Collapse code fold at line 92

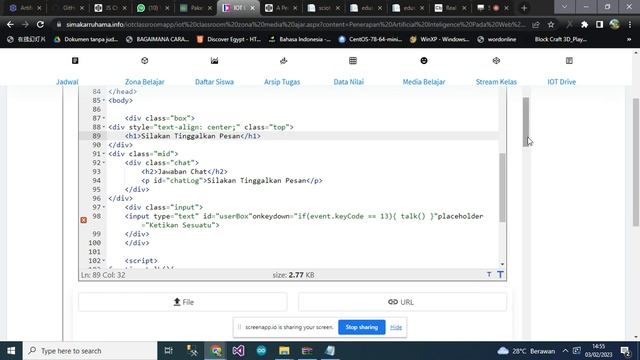point(103,163)
